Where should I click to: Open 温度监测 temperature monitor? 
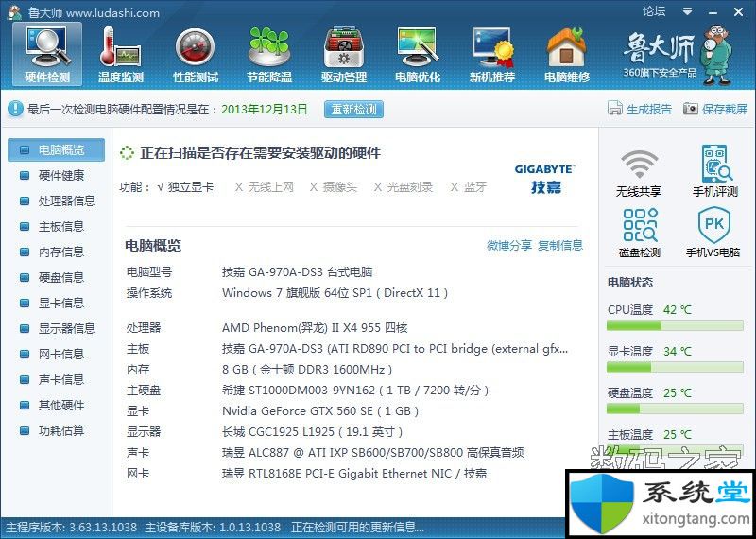pos(121,54)
